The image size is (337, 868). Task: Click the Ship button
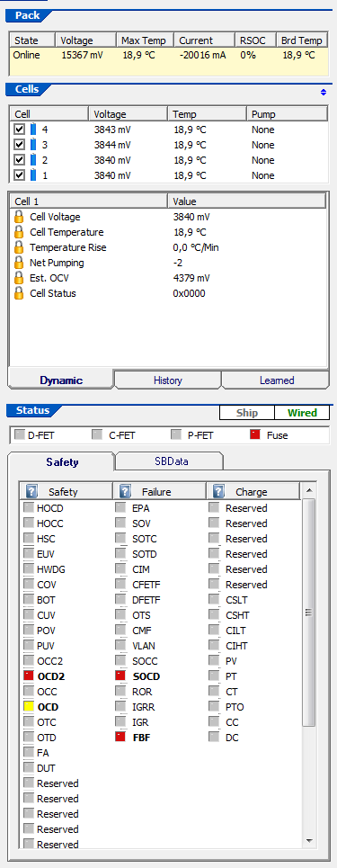tap(247, 412)
